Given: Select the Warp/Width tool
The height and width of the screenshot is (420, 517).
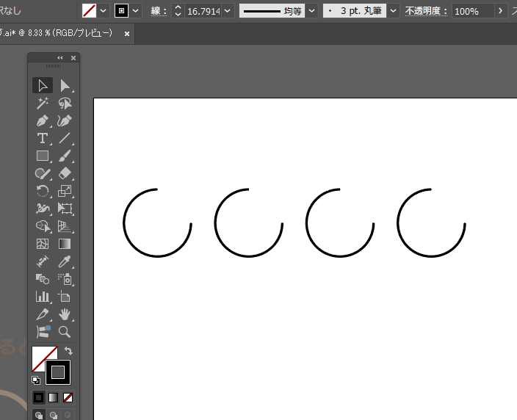Looking at the screenshot, I should 43,209.
